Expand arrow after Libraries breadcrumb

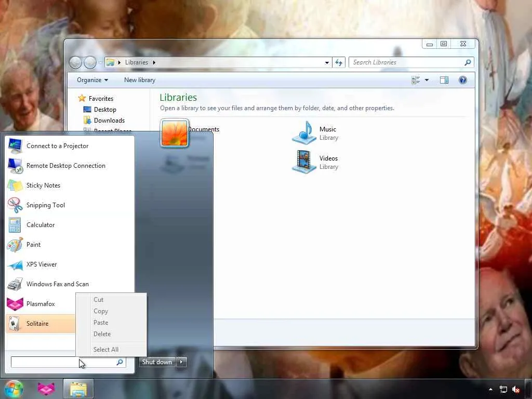pyautogui.click(x=154, y=62)
